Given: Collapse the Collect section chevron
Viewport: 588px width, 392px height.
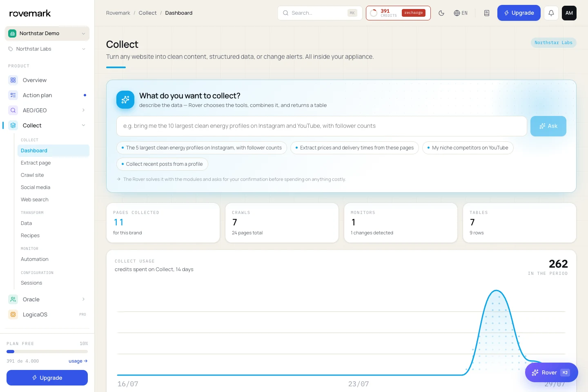Looking at the screenshot, I should 83,125.
